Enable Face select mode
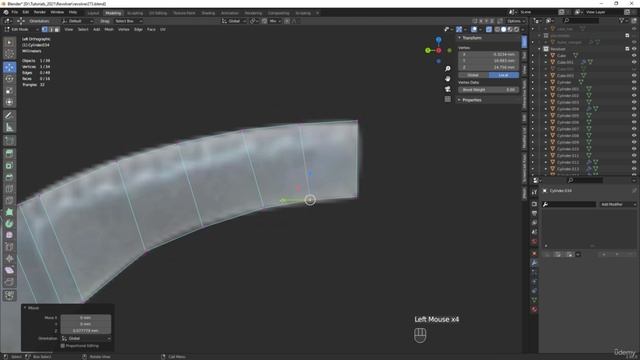640x360 pixels. point(57,29)
